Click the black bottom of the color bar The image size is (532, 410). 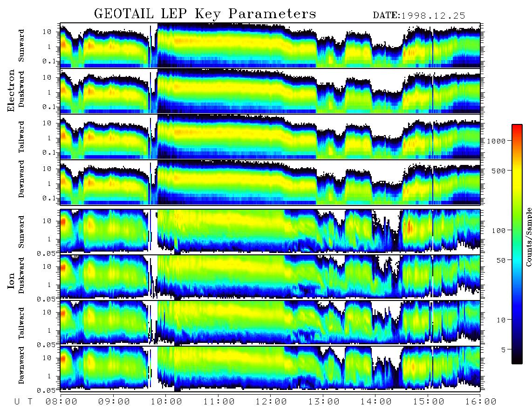pyautogui.click(x=517, y=359)
